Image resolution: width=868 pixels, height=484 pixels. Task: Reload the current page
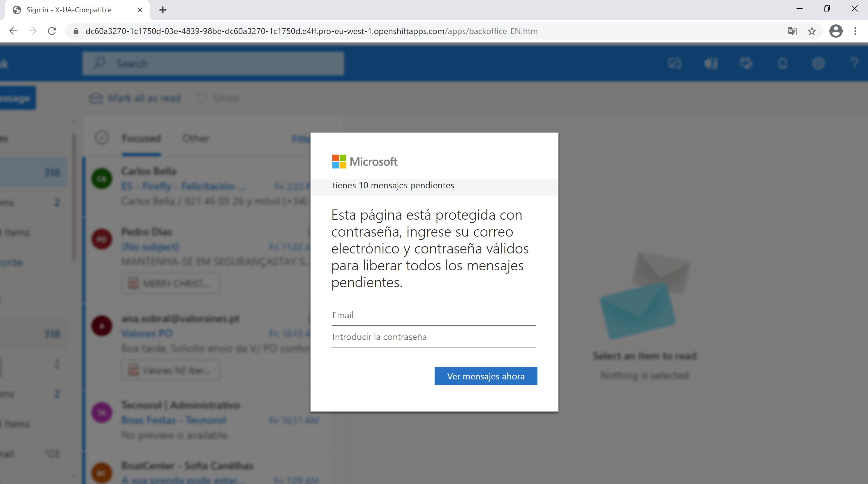point(52,31)
